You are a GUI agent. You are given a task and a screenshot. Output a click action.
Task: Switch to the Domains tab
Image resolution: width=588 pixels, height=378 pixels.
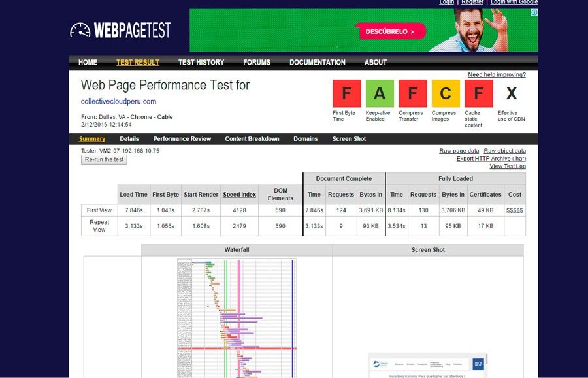click(306, 139)
